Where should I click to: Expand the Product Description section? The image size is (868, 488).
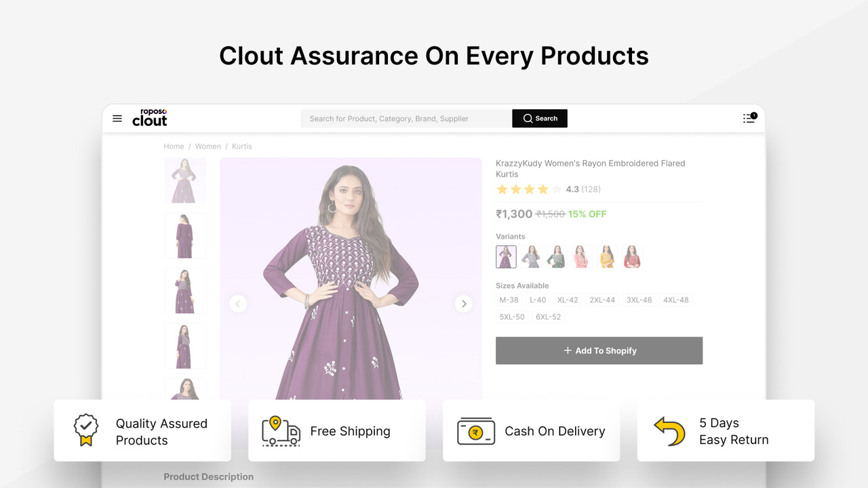click(x=208, y=476)
